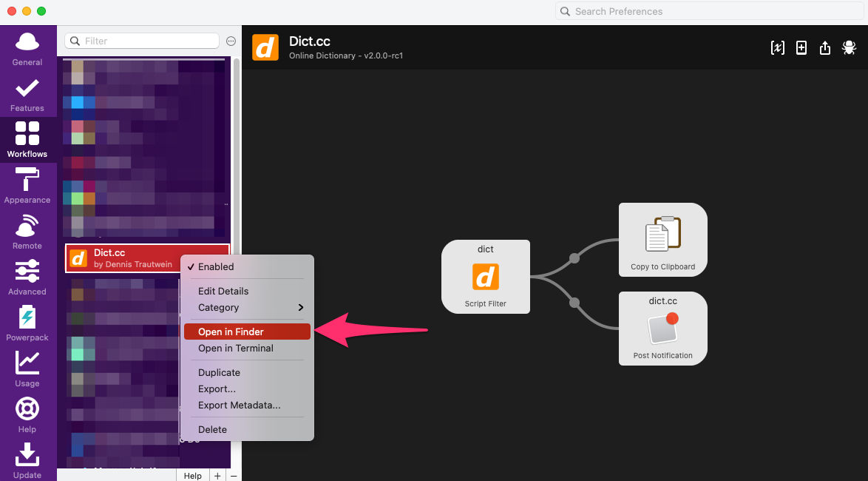Choose Export Metadata... menu entry
Viewport: 868px width, 481px height.
point(247,405)
